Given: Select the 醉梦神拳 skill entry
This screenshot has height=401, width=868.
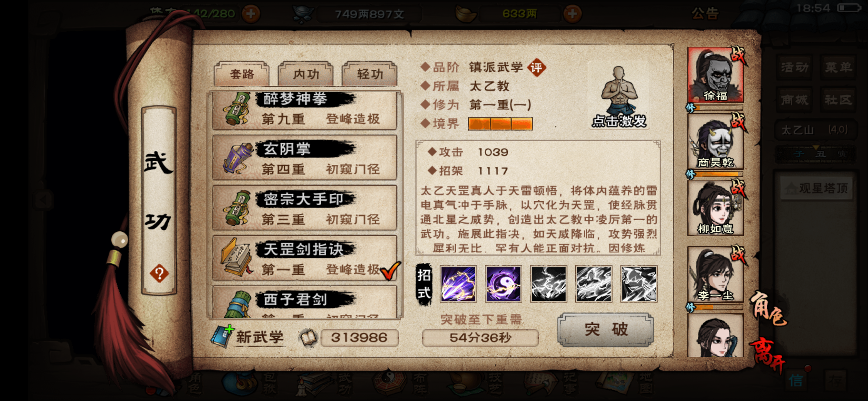Looking at the screenshot, I should coord(305,111).
